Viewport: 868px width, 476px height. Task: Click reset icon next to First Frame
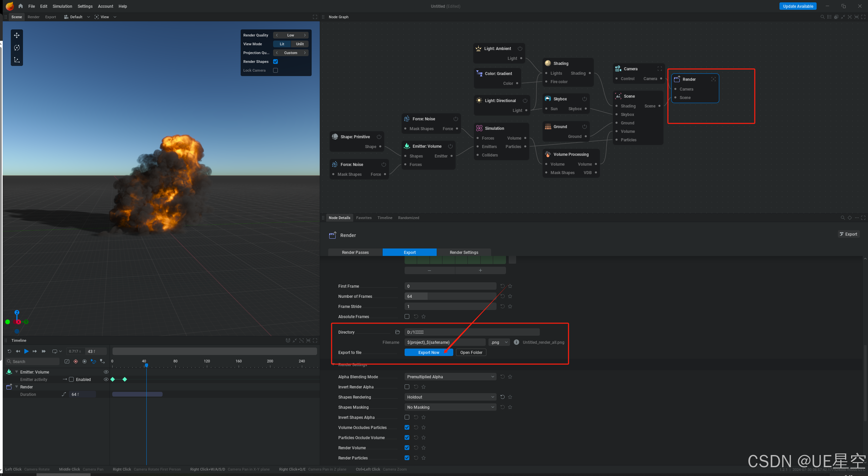click(503, 286)
